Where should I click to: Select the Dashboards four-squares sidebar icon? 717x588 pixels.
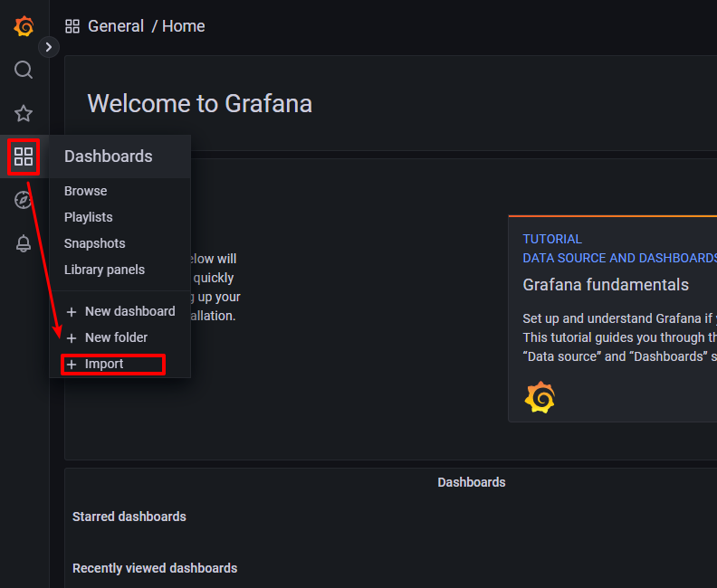[24, 156]
